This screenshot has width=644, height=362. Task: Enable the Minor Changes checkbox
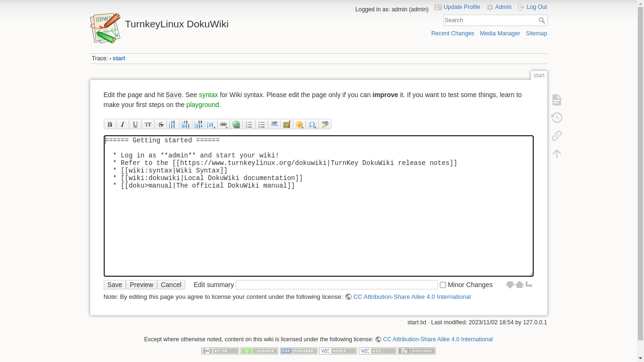point(443,285)
